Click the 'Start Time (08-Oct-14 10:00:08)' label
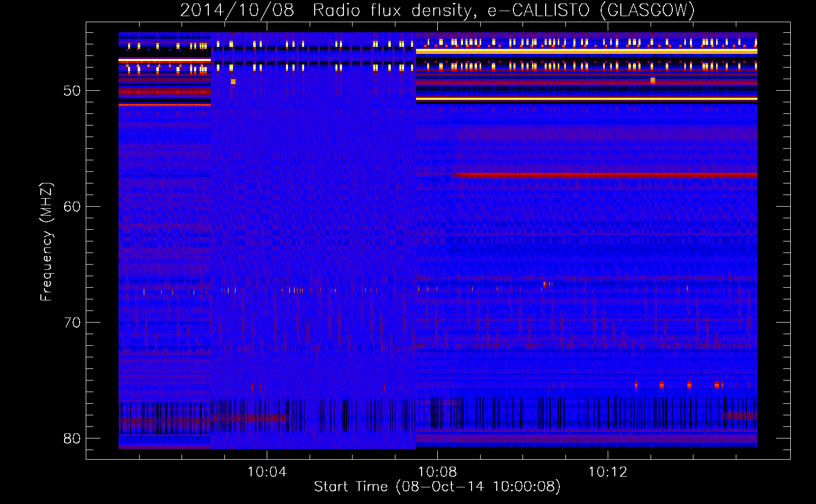The width and height of the screenshot is (816, 504). [x=437, y=487]
